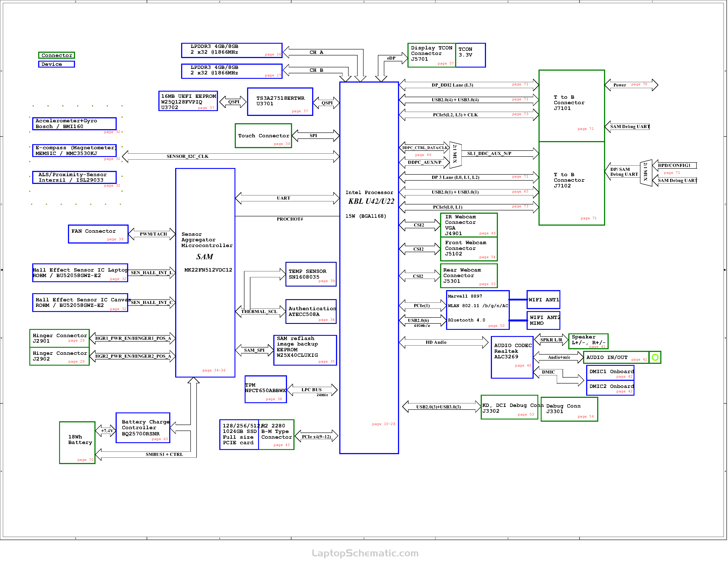The height and width of the screenshot is (563, 728).
Task: Click the Marvell 8897 WLAN block
Action: coord(478,310)
